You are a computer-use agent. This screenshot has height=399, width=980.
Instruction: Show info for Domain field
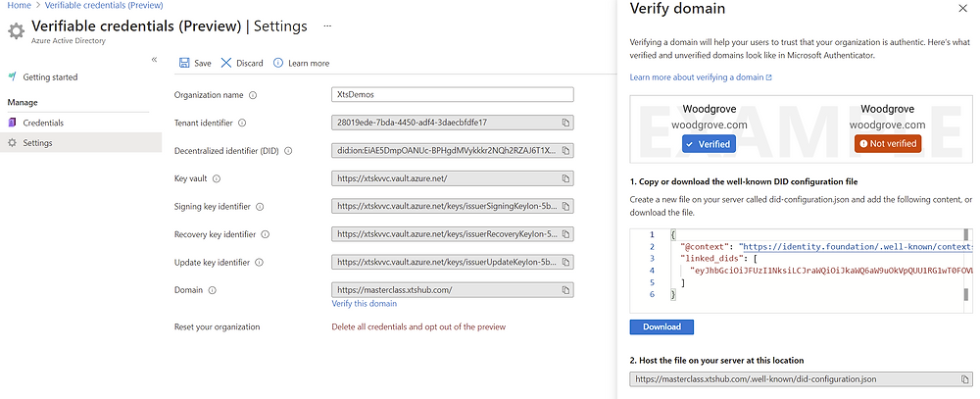pos(212,290)
